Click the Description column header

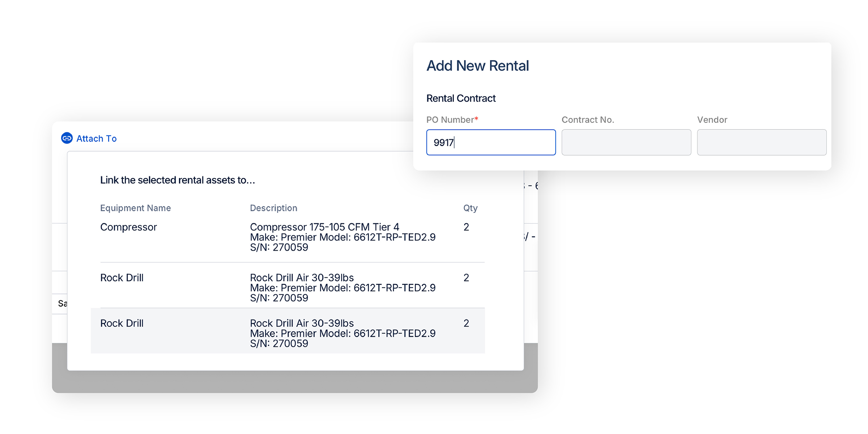coord(273,208)
